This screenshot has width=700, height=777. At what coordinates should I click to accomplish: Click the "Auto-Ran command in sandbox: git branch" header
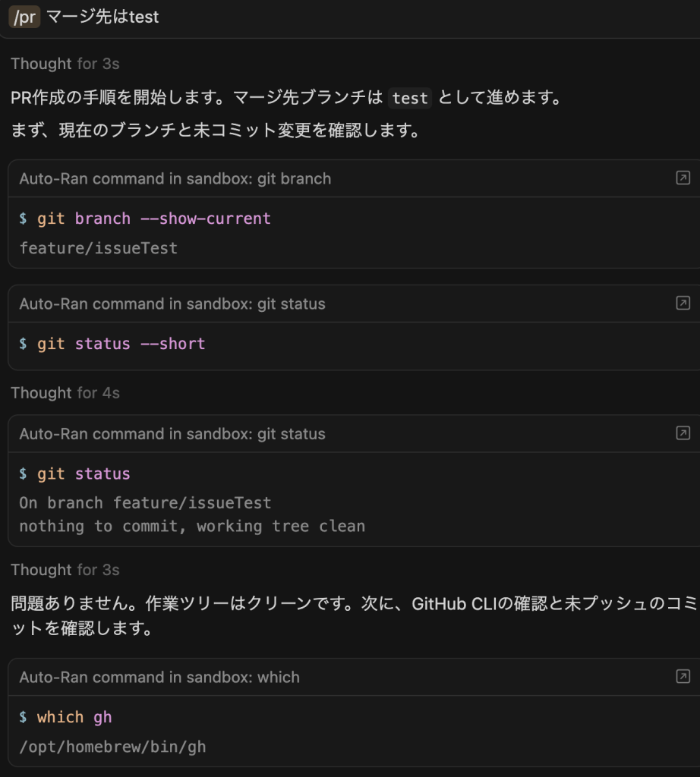[175, 179]
